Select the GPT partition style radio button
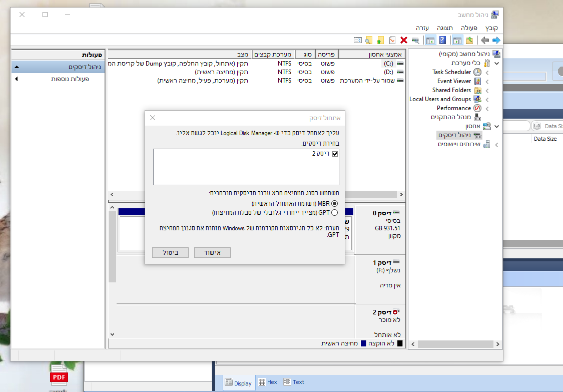Viewport: 563px width, 392px height. click(335, 213)
